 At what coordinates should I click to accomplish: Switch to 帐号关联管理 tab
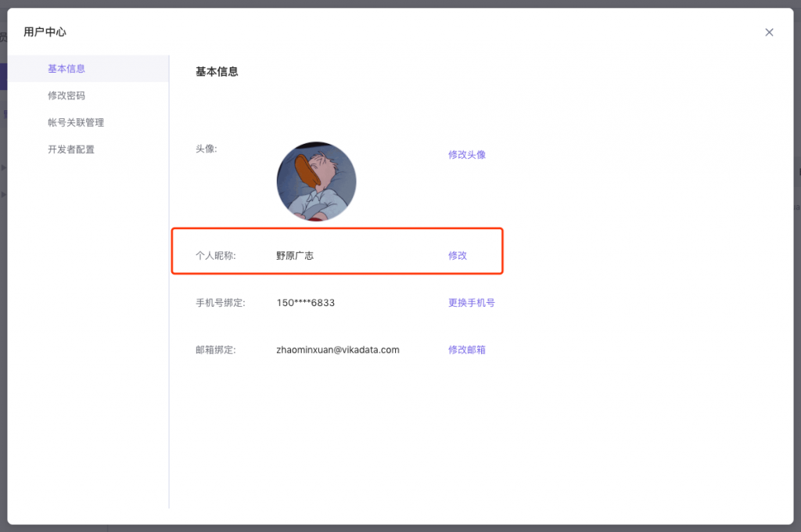click(76, 123)
